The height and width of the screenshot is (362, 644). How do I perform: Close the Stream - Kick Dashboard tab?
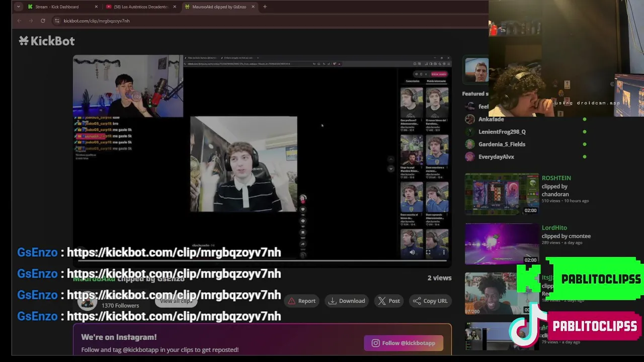(x=96, y=7)
